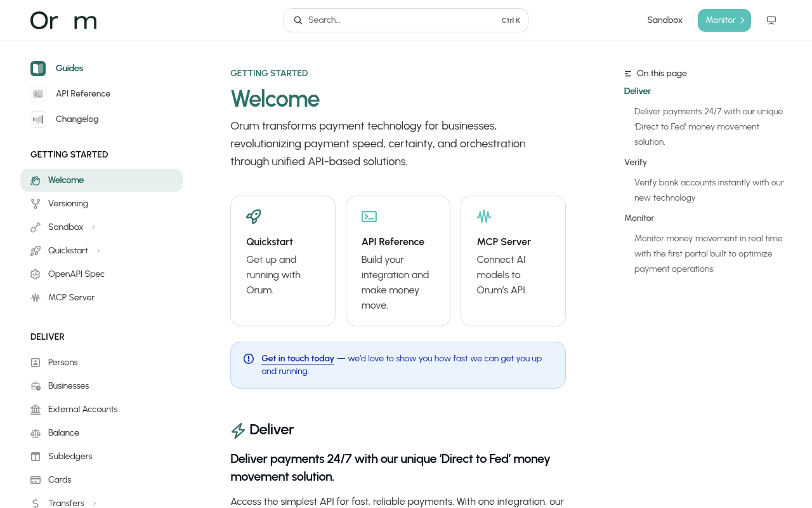Image resolution: width=812 pixels, height=508 pixels.
Task: Click the Businesses briefcase icon
Action: [36, 386]
